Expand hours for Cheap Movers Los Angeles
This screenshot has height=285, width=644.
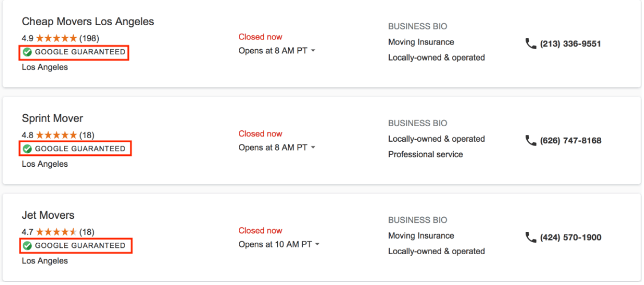coord(313,51)
